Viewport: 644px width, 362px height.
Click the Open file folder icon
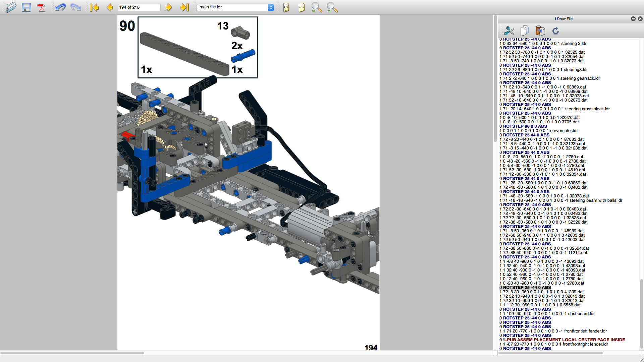pyautogui.click(x=11, y=7)
